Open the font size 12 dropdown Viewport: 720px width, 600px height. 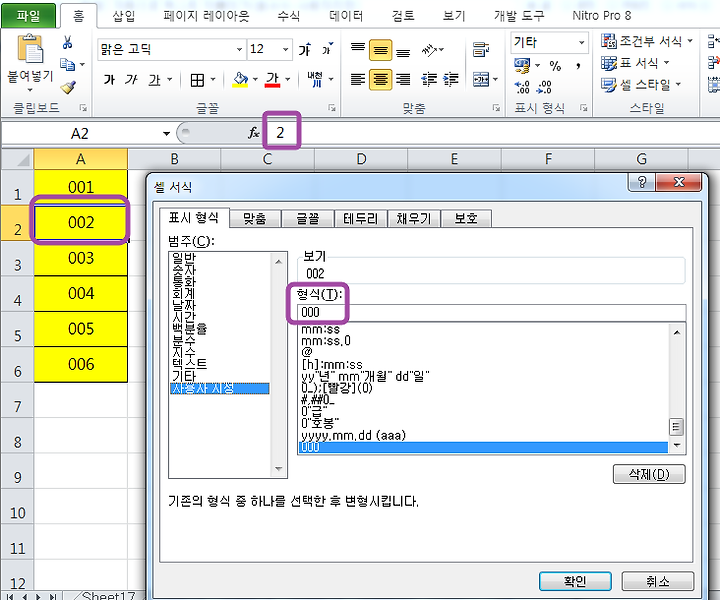click(x=286, y=49)
